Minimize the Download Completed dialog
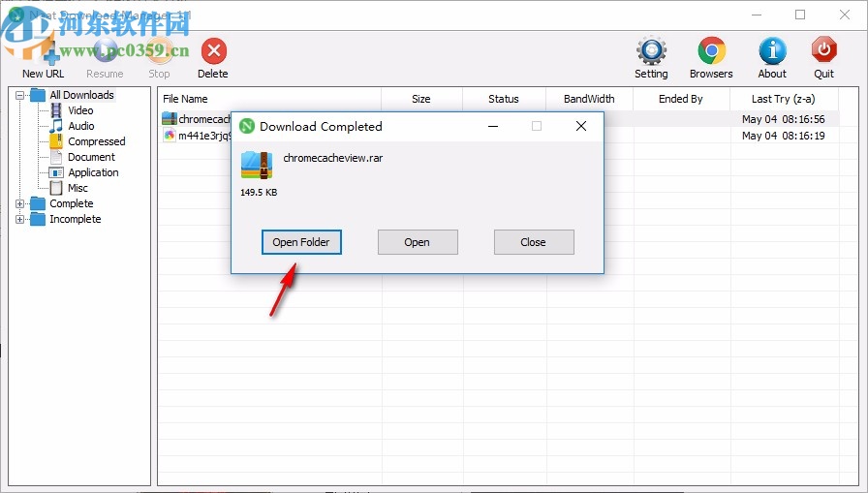868x493 pixels. pos(493,126)
